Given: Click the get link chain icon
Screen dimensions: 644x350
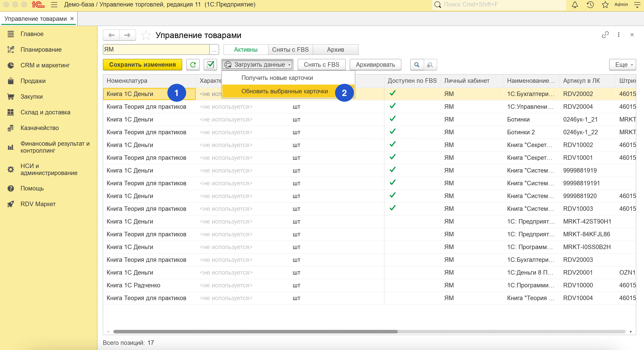Looking at the screenshot, I should point(605,35).
